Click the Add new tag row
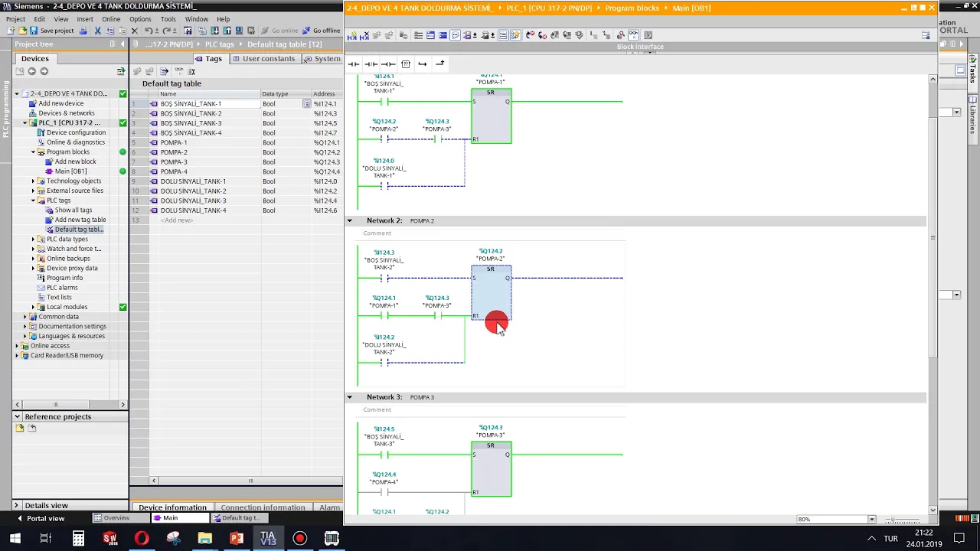Image resolution: width=980 pixels, height=551 pixels. (x=236, y=220)
